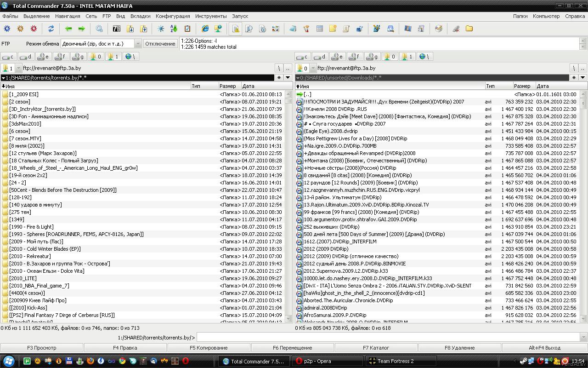The height and width of the screenshot is (368, 588).
Task: Select drive e in left drive bar
Action: tap(43, 57)
